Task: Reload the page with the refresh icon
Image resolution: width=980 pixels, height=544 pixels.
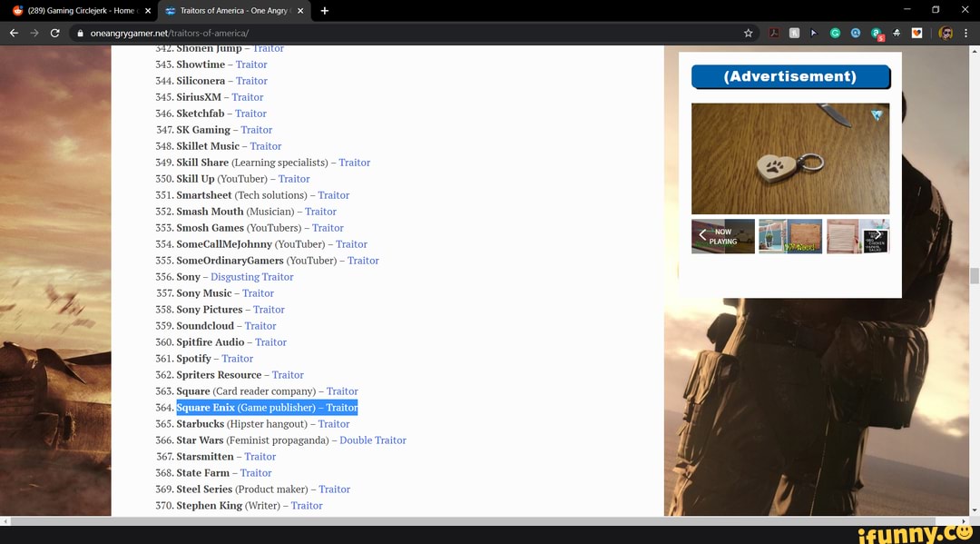Action: (54, 33)
